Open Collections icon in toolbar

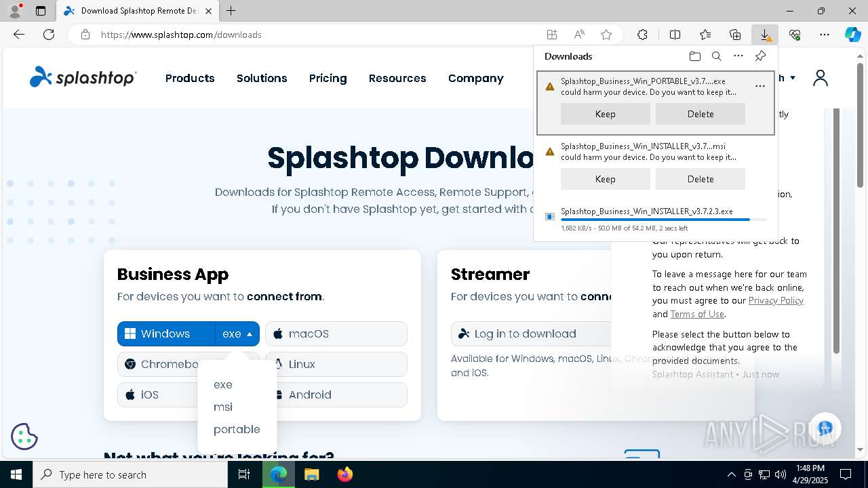click(x=735, y=35)
